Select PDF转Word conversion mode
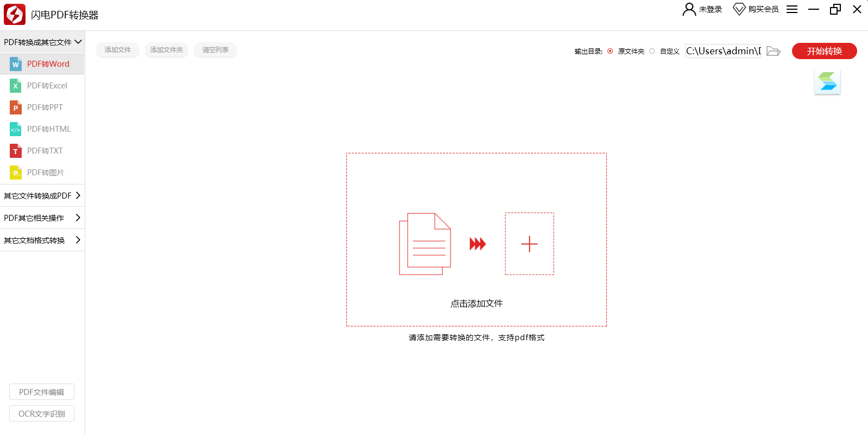This screenshot has width=868, height=434. tap(42, 64)
